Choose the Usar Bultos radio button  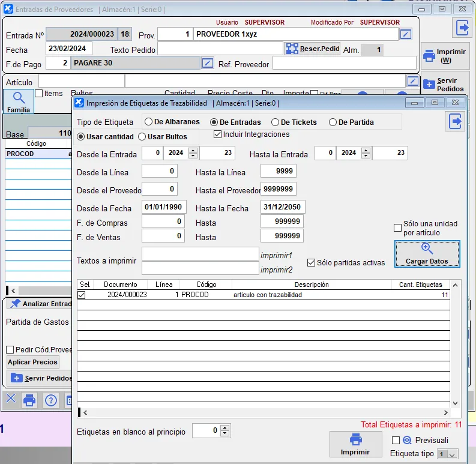pos(142,137)
